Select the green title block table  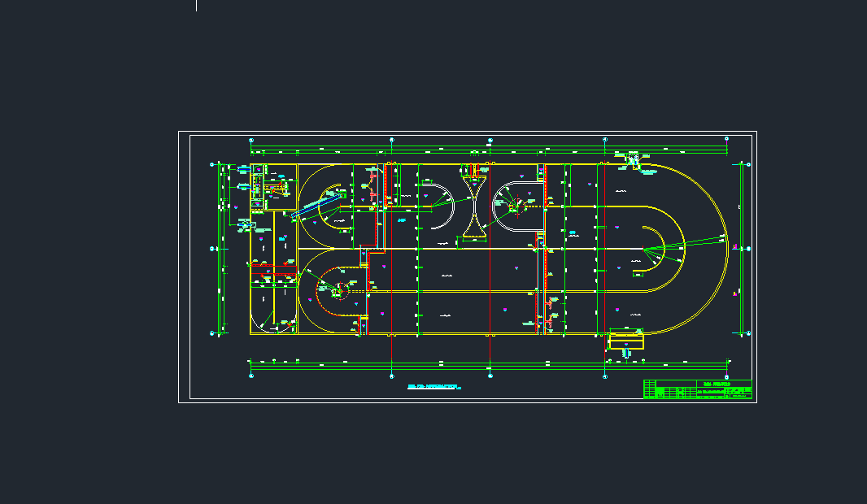click(697, 389)
